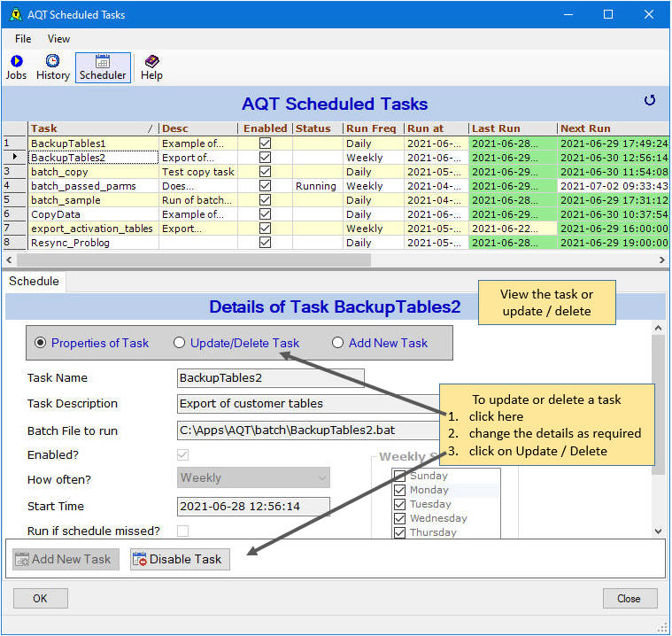
Task: Click the details panel vertical scrollbar thumb
Action: click(x=659, y=405)
